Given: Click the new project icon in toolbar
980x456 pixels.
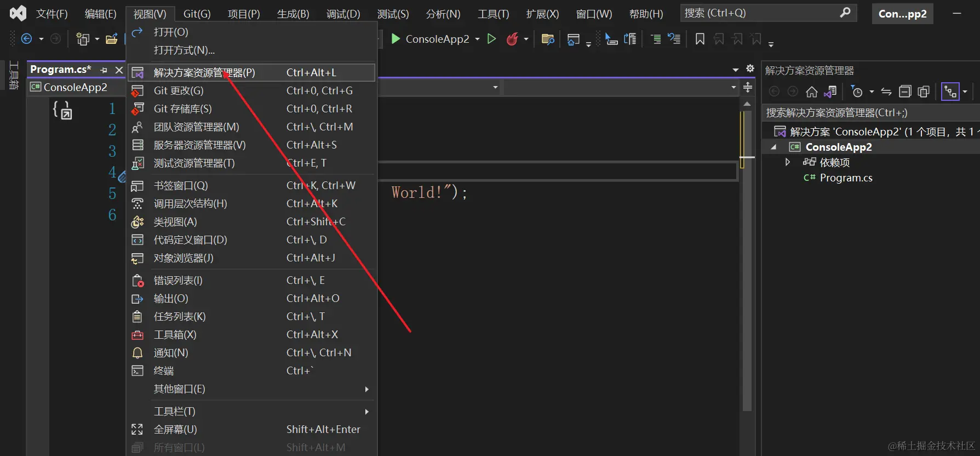Looking at the screenshot, I should coord(83,39).
